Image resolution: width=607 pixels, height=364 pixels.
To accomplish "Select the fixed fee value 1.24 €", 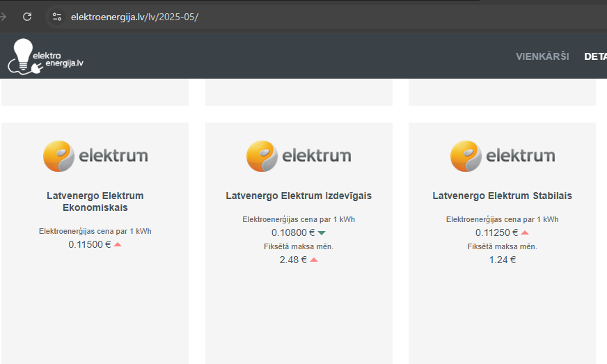I will point(503,260).
